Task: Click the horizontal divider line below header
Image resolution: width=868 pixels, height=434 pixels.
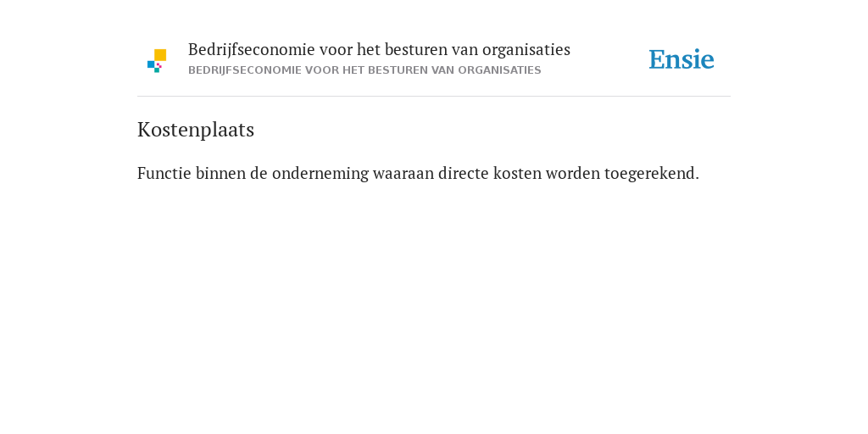Action: pos(434,97)
